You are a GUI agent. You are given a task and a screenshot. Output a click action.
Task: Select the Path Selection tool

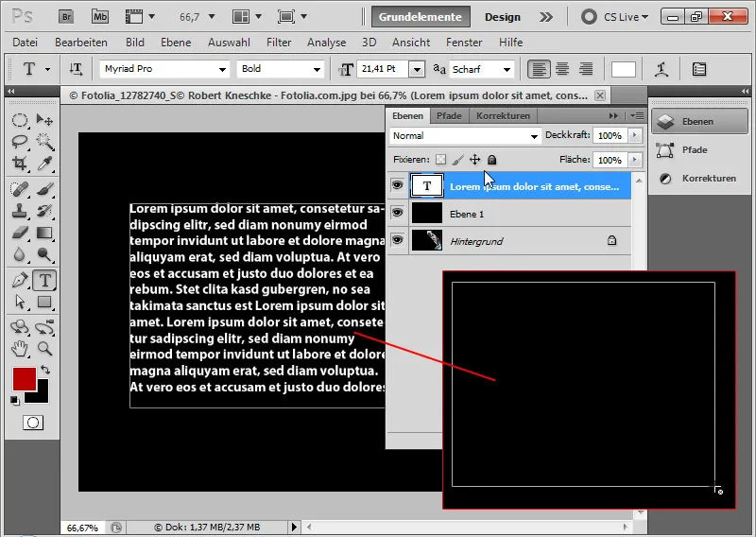click(20, 302)
